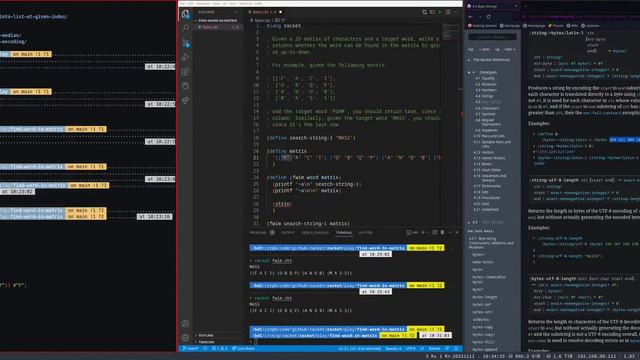This screenshot has width=640, height=360.
Task: Click the Getting Started bookmark
Action: pyautogui.click(x=482, y=26)
